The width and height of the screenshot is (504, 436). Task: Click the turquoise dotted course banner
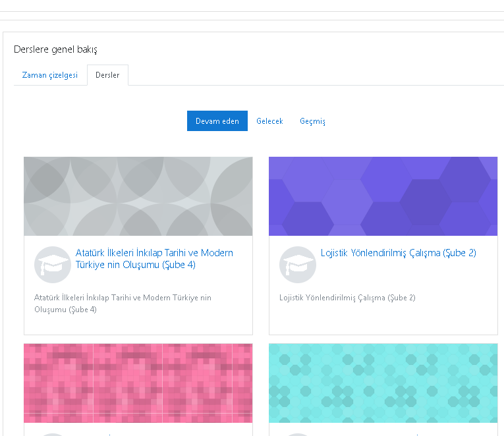pyautogui.click(x=383, y=383)
